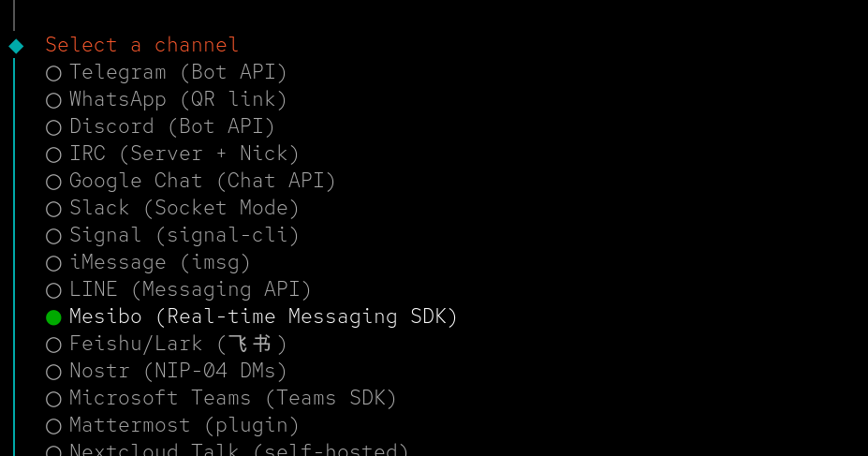Click the "Select a channel" prompt heading
The width and height of the screenshot is (868, 456).
click(x=142, y=45)
